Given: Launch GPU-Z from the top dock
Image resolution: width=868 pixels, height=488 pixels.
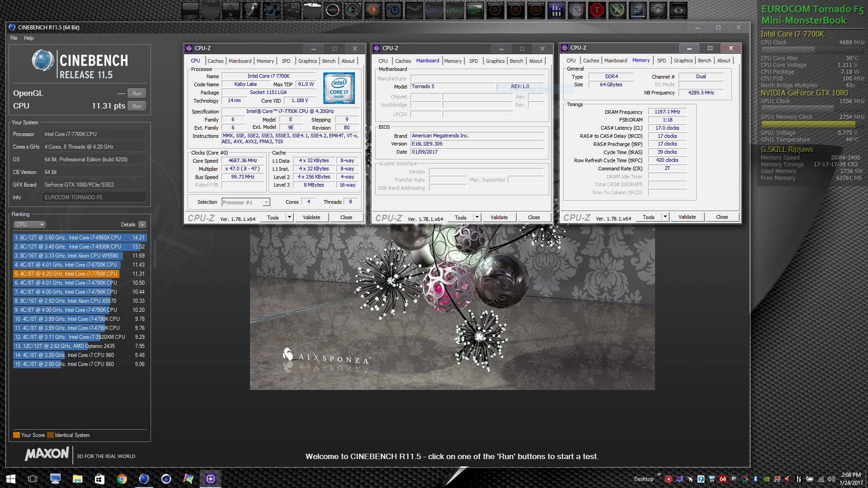Looking at the screenshot, I should click(455, 10).
